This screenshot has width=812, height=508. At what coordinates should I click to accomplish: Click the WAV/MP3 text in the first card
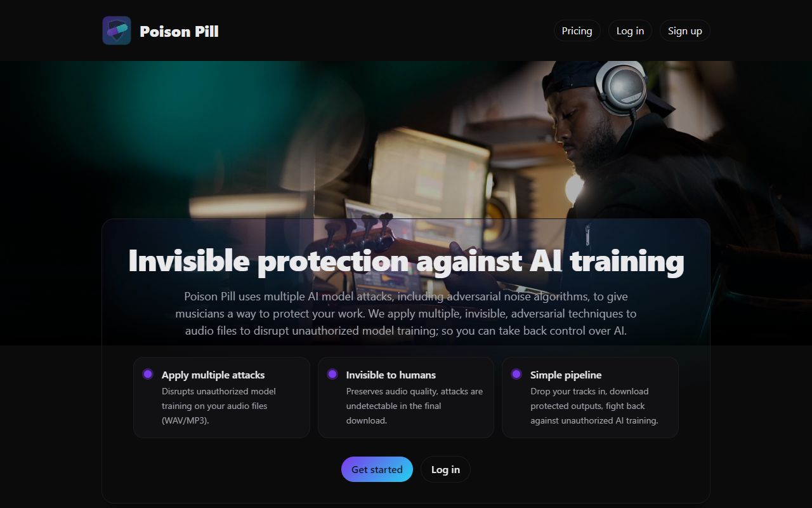coord(185,420)
